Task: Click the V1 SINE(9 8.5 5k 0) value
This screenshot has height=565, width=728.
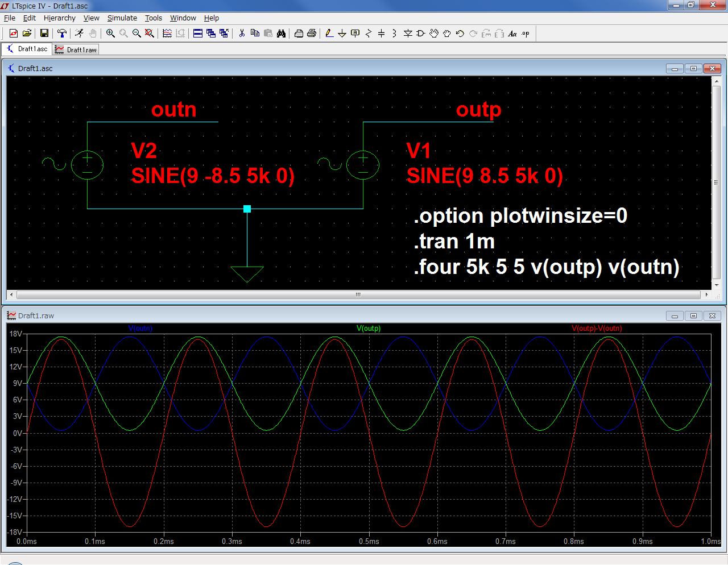Action: [x=485, y=176]
